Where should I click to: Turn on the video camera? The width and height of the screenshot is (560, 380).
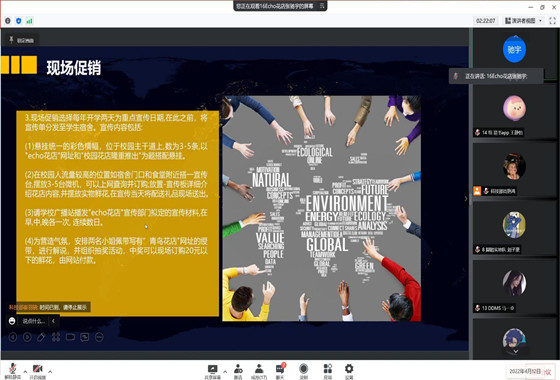point(38,370)
